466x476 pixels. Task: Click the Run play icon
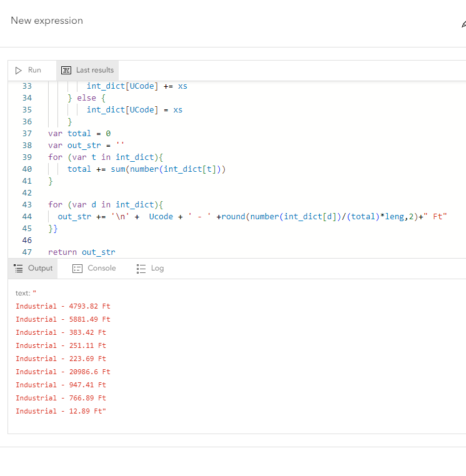point(19,71)
